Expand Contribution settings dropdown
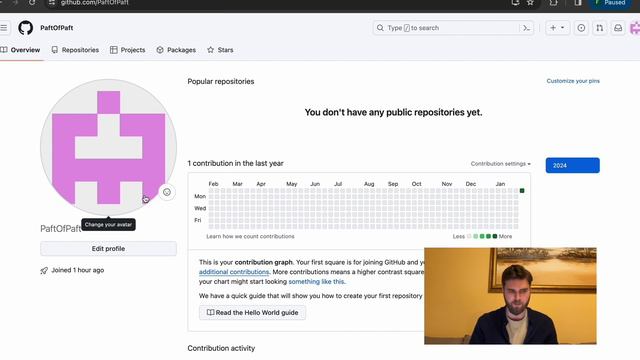Screen dimensions: 640x360 click(x=500, y=164)
